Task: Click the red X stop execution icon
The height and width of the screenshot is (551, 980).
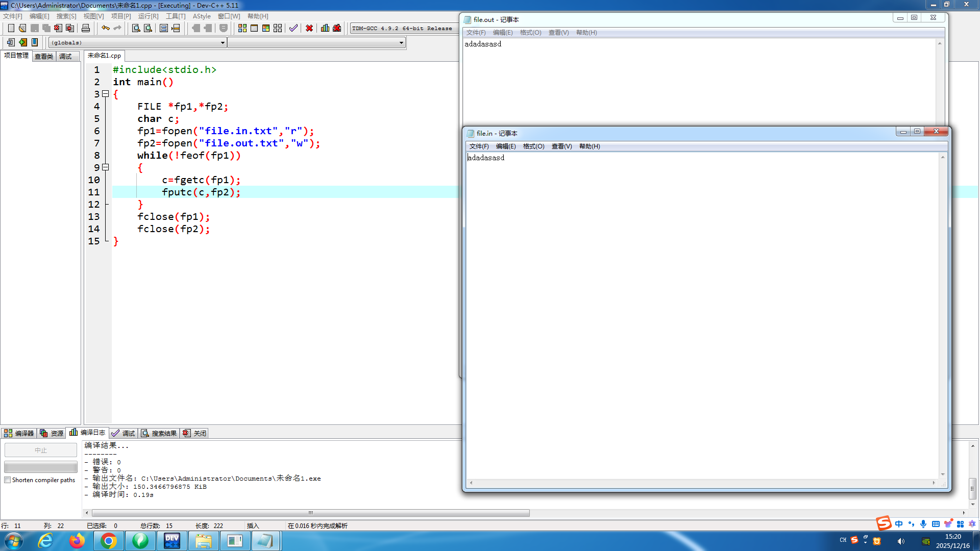Action: coord(309,28)
